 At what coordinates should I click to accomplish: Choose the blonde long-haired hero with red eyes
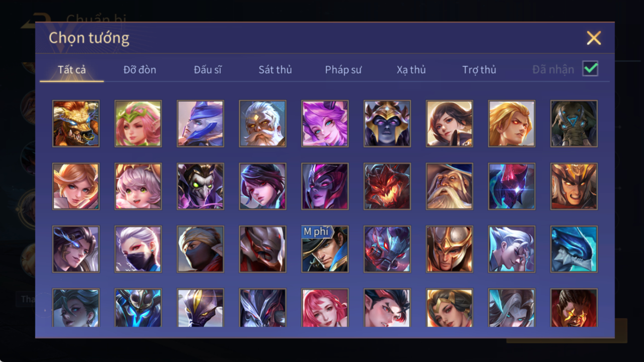pyautogui.click(x=511, y=124)
